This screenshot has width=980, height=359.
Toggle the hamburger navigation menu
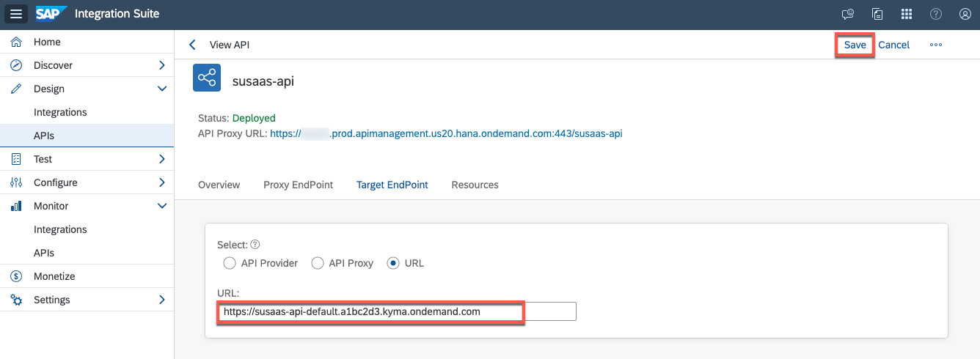(x=17, y=14)
